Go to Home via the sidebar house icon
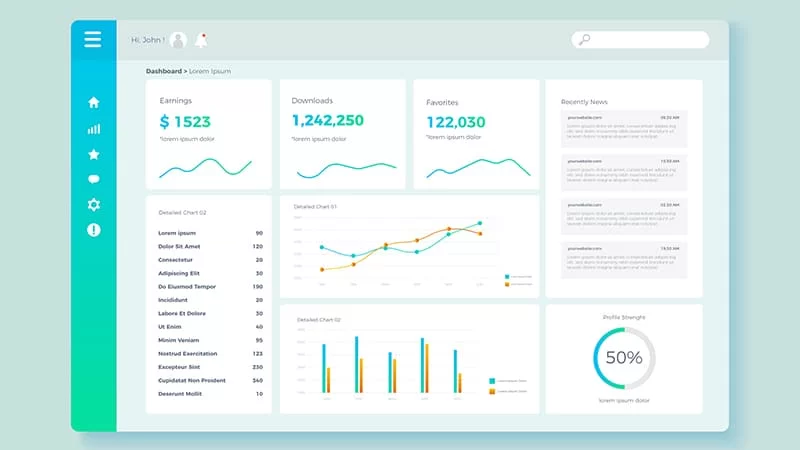Viewport: 800px width, 450px height. pos(93,102)
